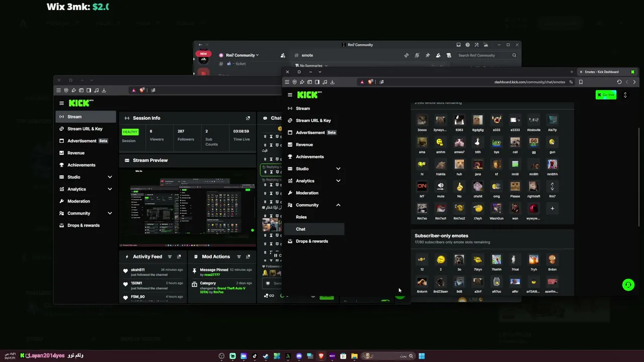This screenshot has width=644, height=362.
Task: Open Windows Start menu on taskbar
Action: 422,356
